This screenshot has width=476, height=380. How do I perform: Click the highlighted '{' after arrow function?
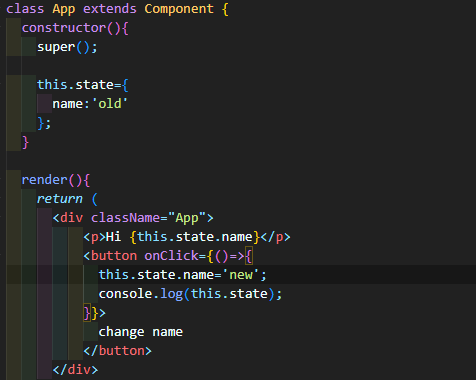(249, 256)
